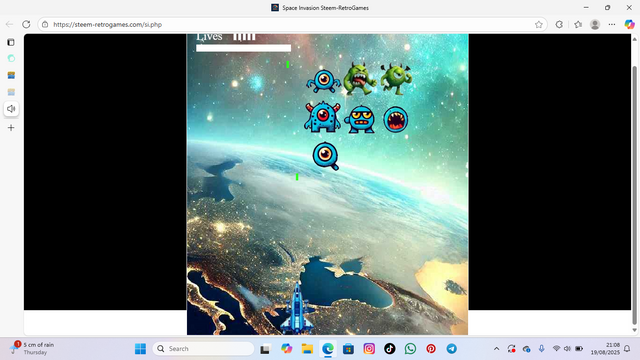Reload the Space Invasion page
640x360 pixels.
[26, 24]
